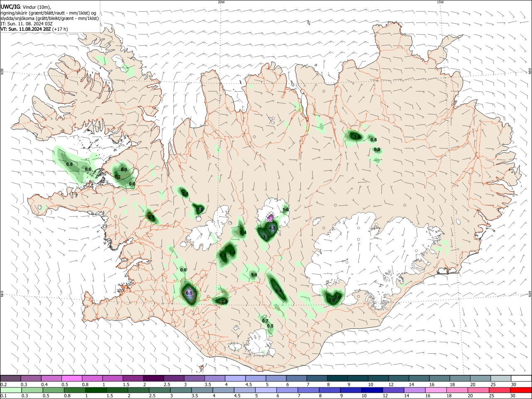
Task: Click the 1.5 rainfall value on the map
Action: [x=224, y=256]
